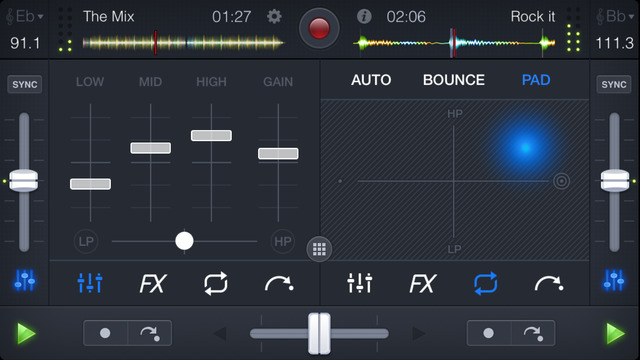The image size is (640, 360).
Task: Click The Mix track title
Action: pyautogui.click(x=109, y=17)
